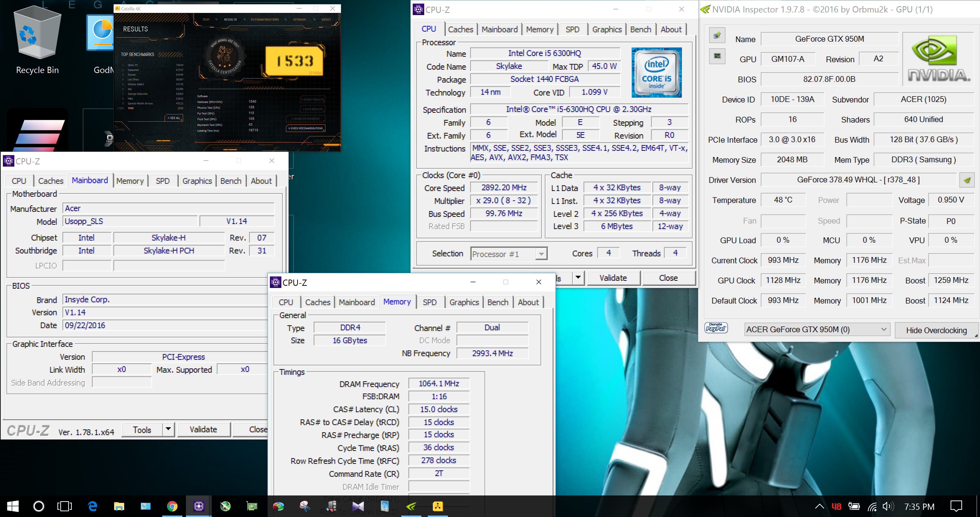The image size is (980, 517).
Task: Click the 'GeForce 378.49 WHQL' driver version field
Action: [x=858, y=180]
